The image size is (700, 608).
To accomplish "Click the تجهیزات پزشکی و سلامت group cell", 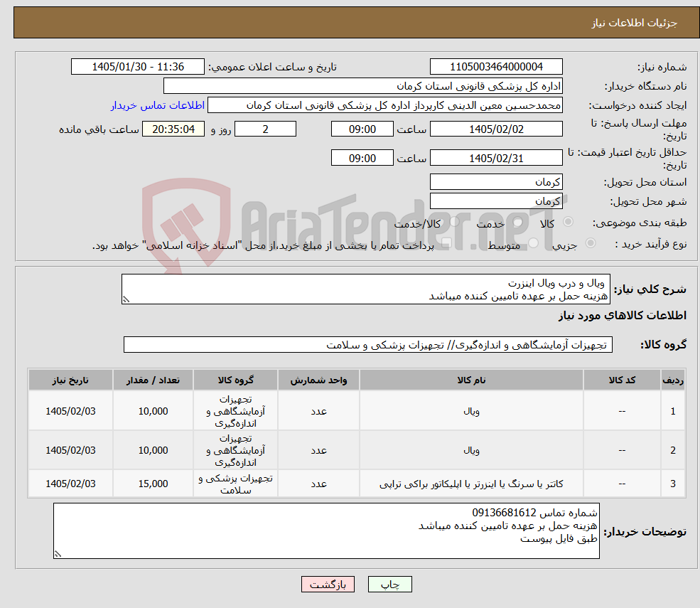I will tap(236, 484).
